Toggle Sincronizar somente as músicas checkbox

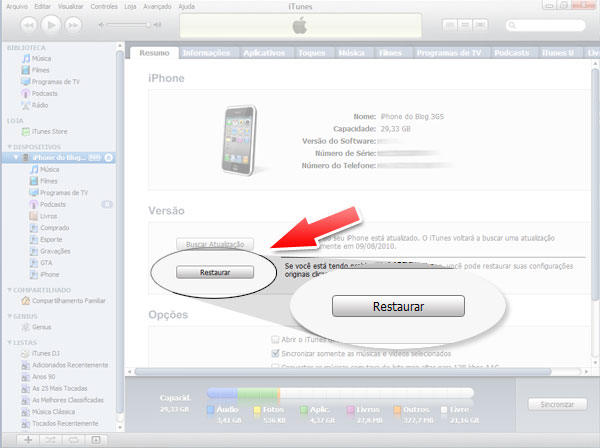click(x=275, y=353)
